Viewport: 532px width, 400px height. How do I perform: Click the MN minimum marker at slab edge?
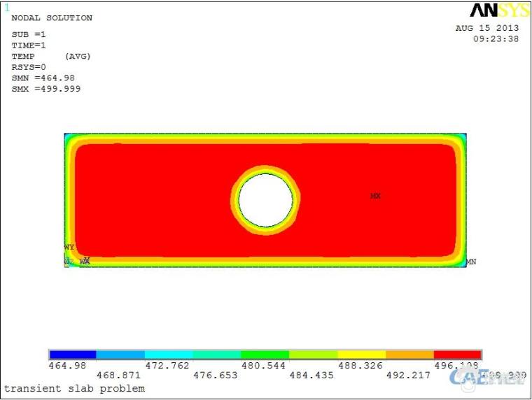click(471, 262)
